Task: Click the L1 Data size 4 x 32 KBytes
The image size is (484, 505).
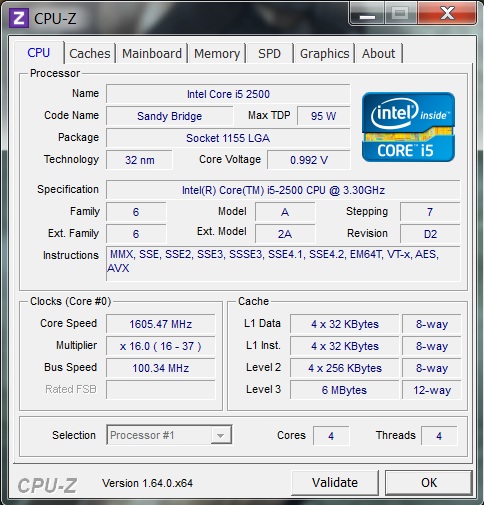Action: pos(345,324)
